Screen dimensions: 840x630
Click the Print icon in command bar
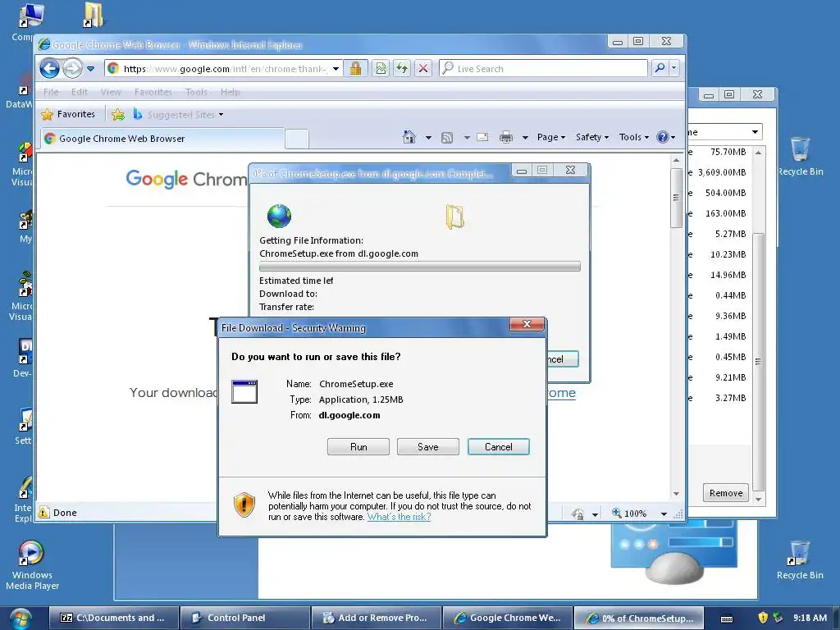click(505, 138)
